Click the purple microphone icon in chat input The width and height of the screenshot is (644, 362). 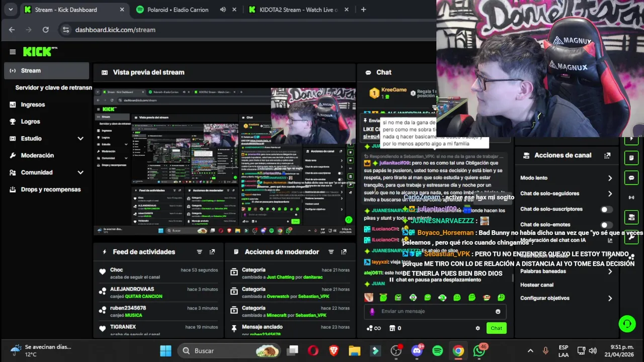[372, 312]
